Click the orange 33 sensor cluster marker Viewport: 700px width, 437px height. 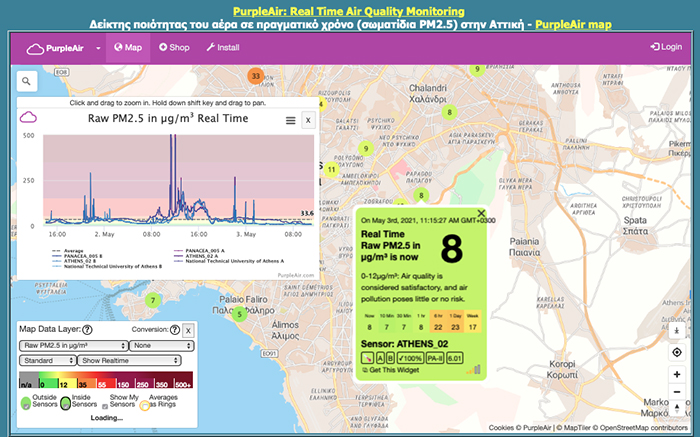[256, 76]
